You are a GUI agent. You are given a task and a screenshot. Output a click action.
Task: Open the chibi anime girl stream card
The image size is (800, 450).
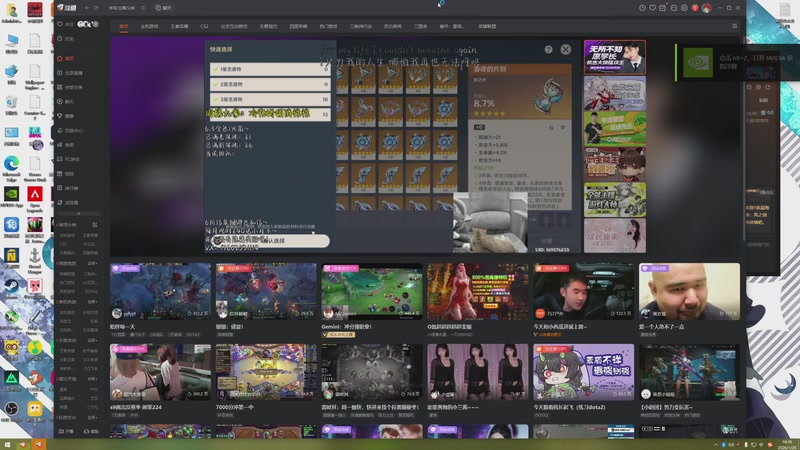[584, 372]
